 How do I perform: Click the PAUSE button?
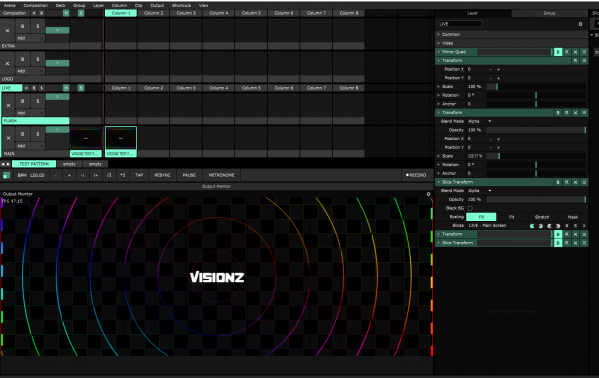point(189,175)
